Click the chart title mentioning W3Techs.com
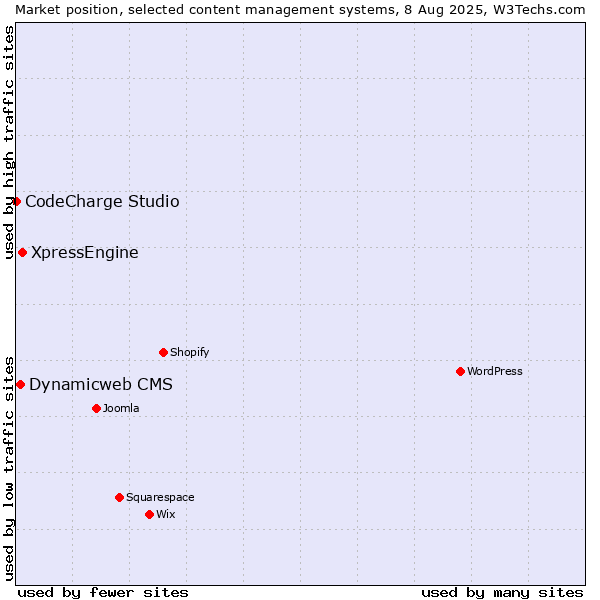The width and height of the screenshot is (600, 600). click(300, 10)
